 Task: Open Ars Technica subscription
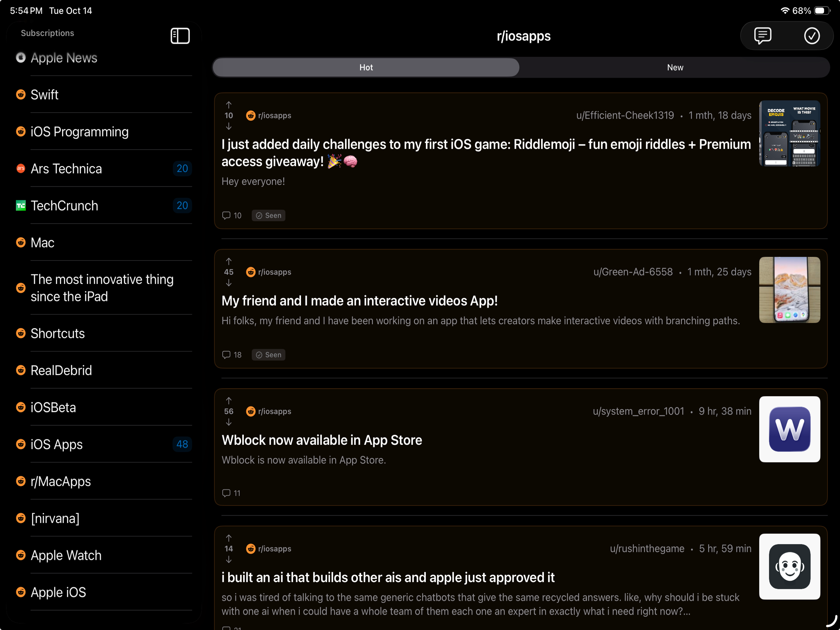click(103, 169)
